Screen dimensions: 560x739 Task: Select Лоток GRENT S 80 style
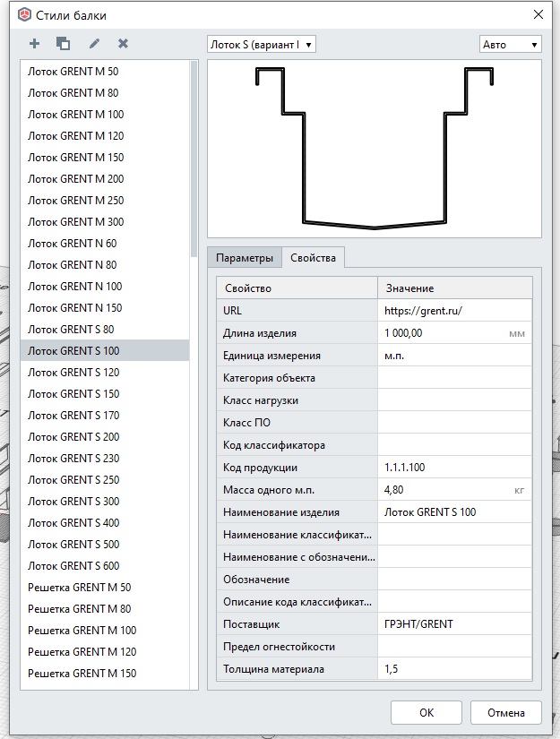(x=105, y=330)
